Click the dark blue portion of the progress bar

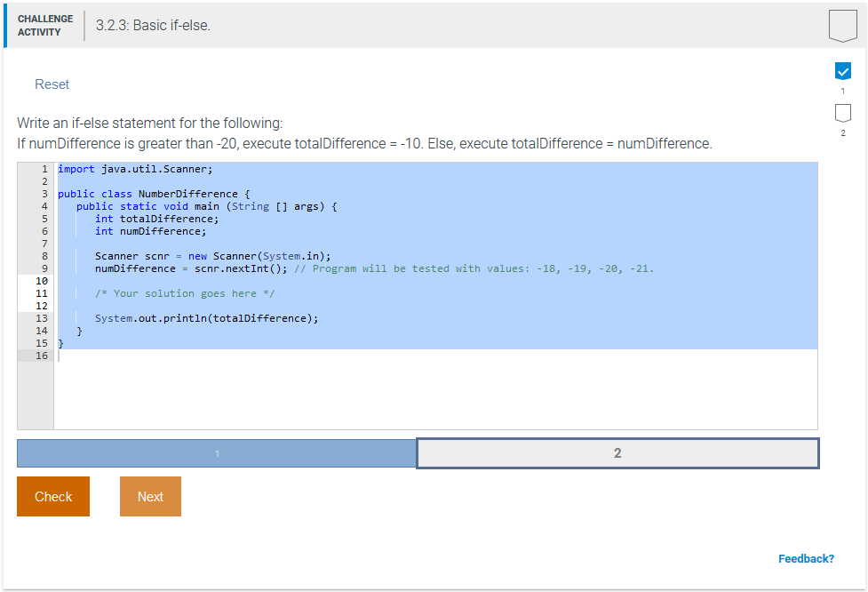point(216,453)
